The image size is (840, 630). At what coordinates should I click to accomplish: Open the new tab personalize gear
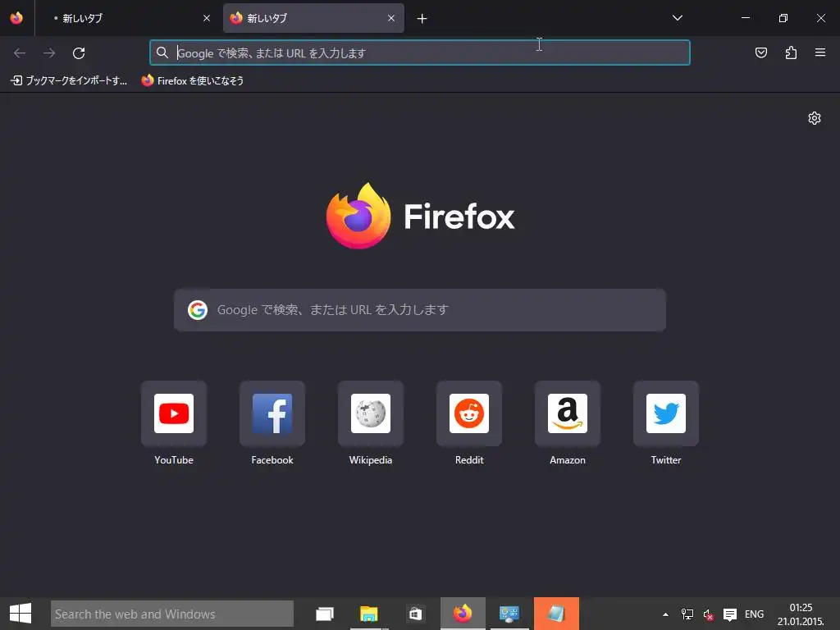815,118
